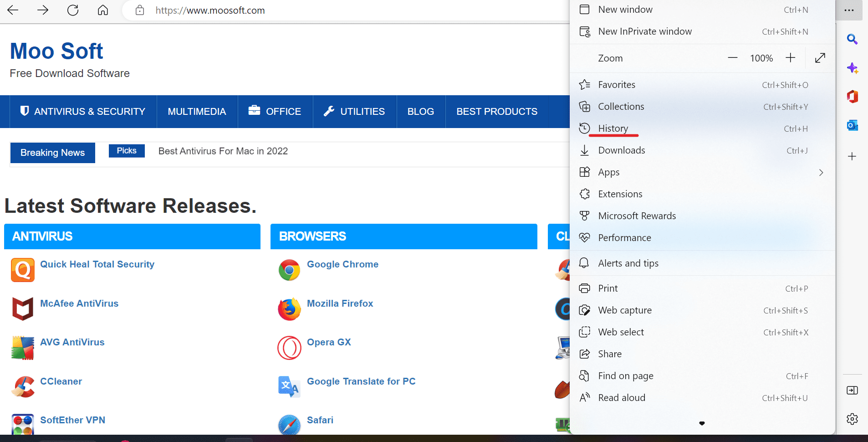
Task: Go back to the previous page
Action: (13, 10)
